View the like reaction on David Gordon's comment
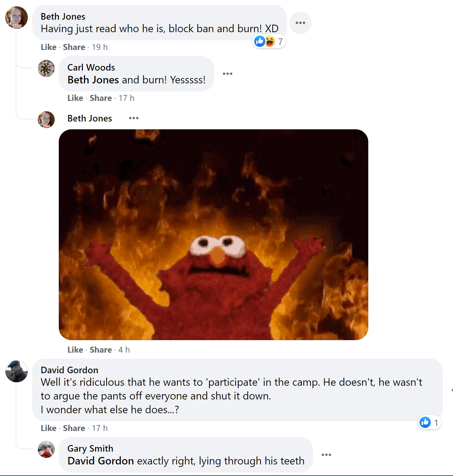453x476 pixels. click(430, 423)
